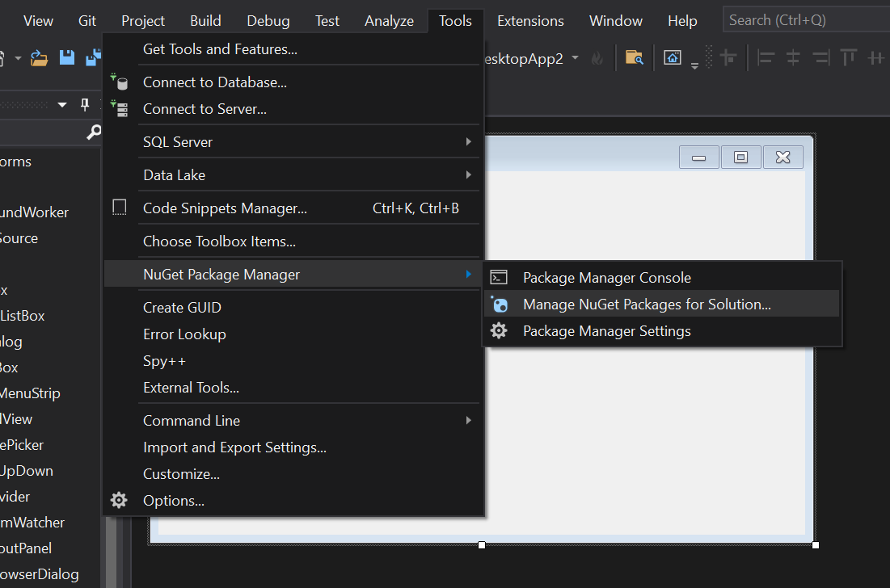Open Find in Files folder-search icon
The image size is (890, 588).
(635, 58)
